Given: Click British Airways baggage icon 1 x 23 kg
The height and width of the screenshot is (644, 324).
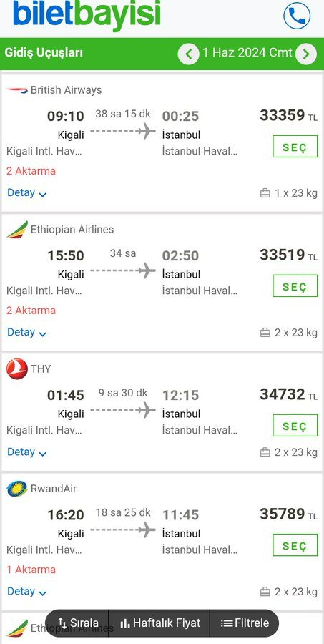Looking at the screenshot, I should pos(265,193).
